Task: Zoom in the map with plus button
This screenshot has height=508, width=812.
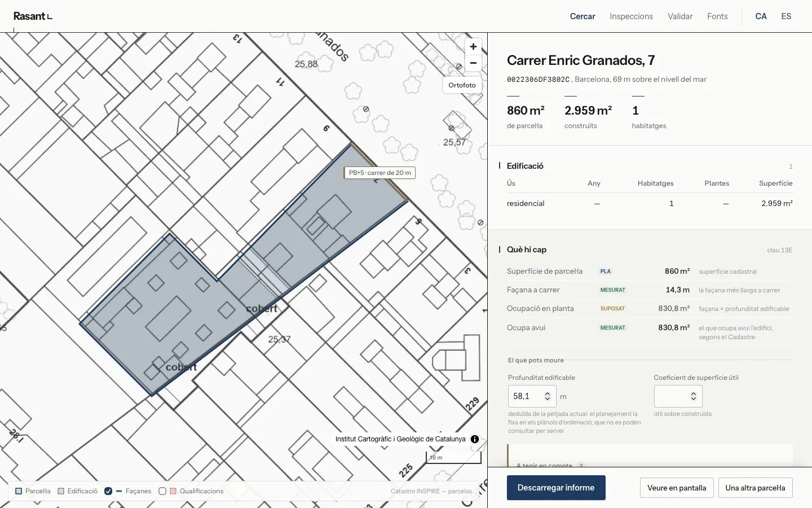Action: (x=473, y=47)
